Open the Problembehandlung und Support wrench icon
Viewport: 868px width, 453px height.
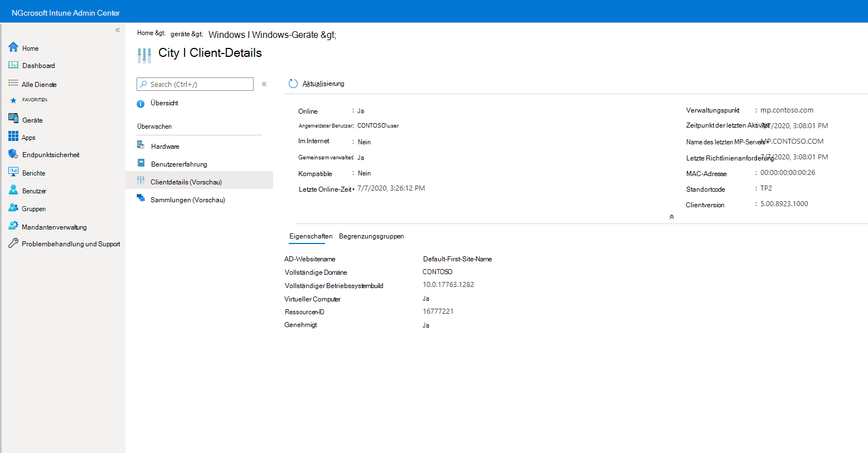13,243
